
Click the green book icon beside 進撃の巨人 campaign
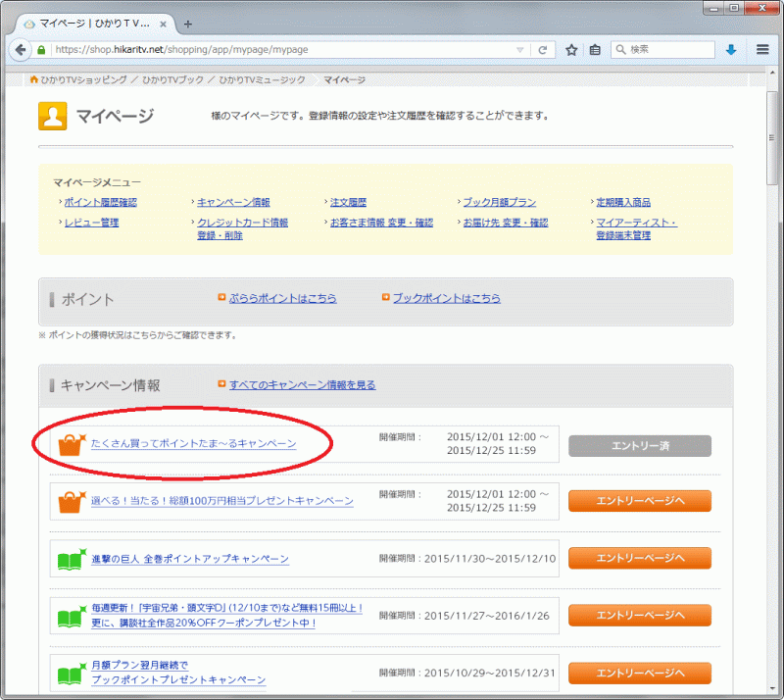[x=72, y=560]
